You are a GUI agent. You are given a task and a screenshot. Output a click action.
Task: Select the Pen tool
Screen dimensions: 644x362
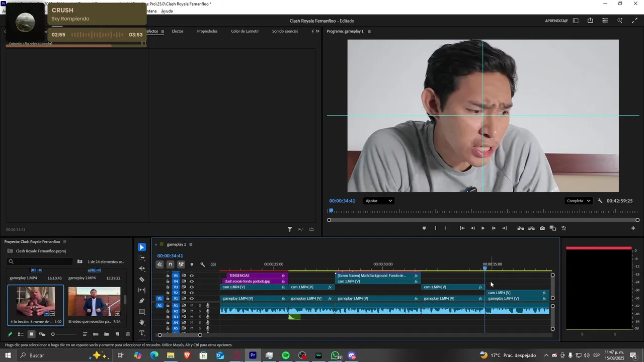[142, 301]
